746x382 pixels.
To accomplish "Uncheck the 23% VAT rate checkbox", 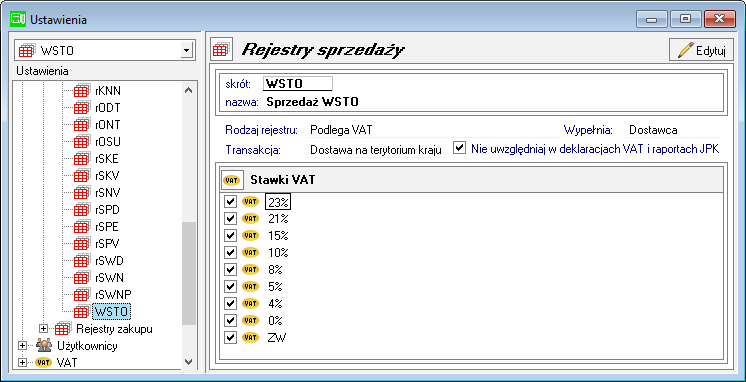I will pyautogui.click(x=231, y=202).
